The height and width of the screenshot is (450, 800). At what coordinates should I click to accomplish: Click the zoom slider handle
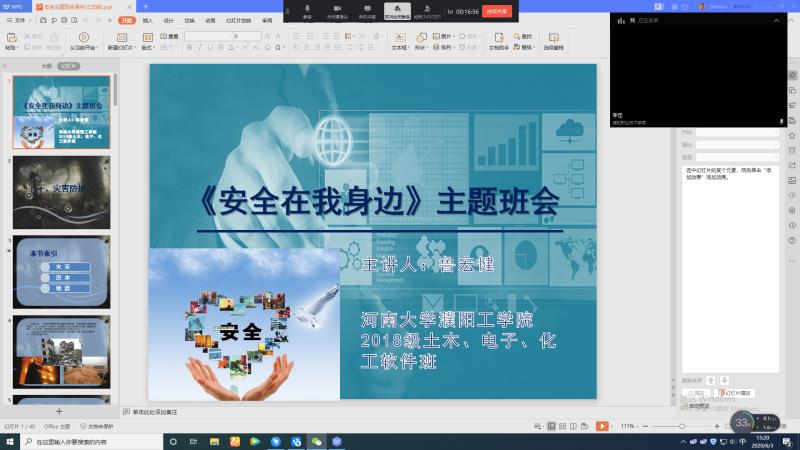(x=682, y=426)
